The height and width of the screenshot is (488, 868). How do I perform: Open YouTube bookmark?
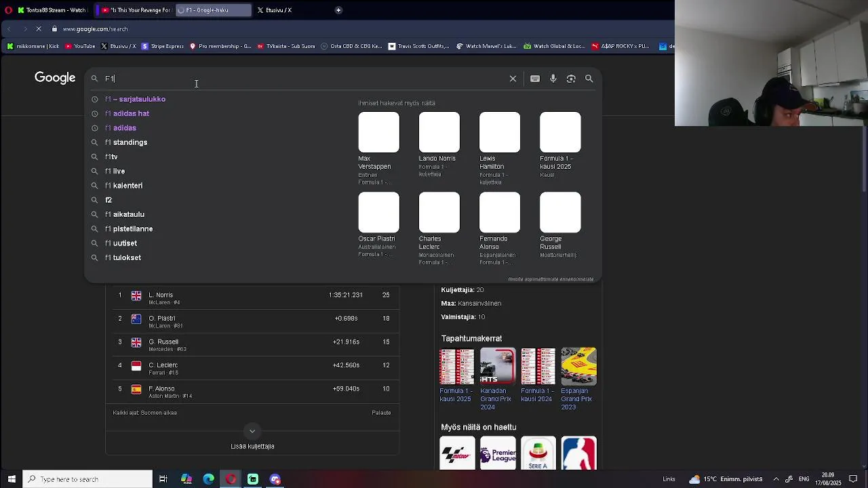tap(80, 46)
